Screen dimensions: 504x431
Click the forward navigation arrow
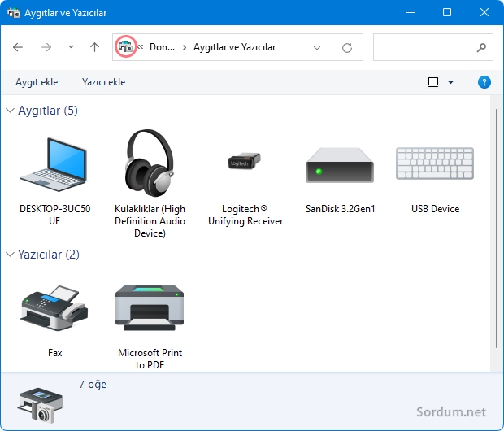point(46,48)
